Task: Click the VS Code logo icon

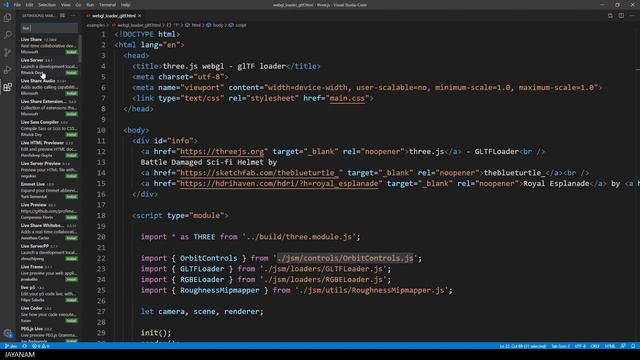Action: coord(6,5)
